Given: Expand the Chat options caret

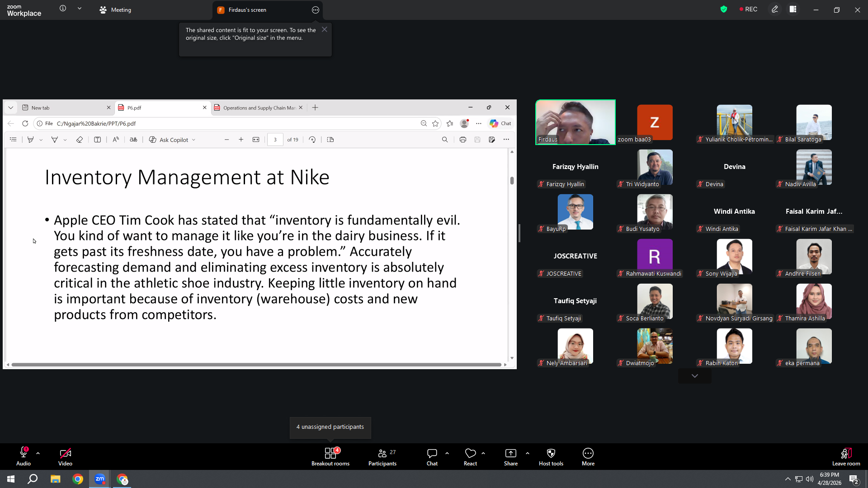Looking at the screenshot, I should pyautogui.click(x=447, y=453).
